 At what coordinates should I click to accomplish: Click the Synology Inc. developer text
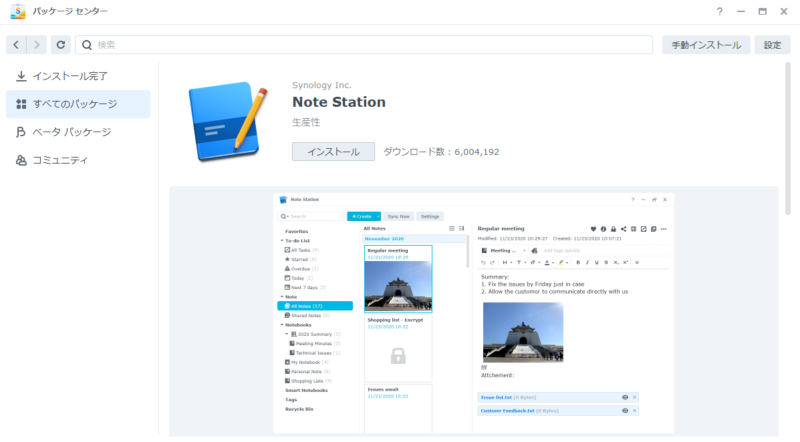321,85
